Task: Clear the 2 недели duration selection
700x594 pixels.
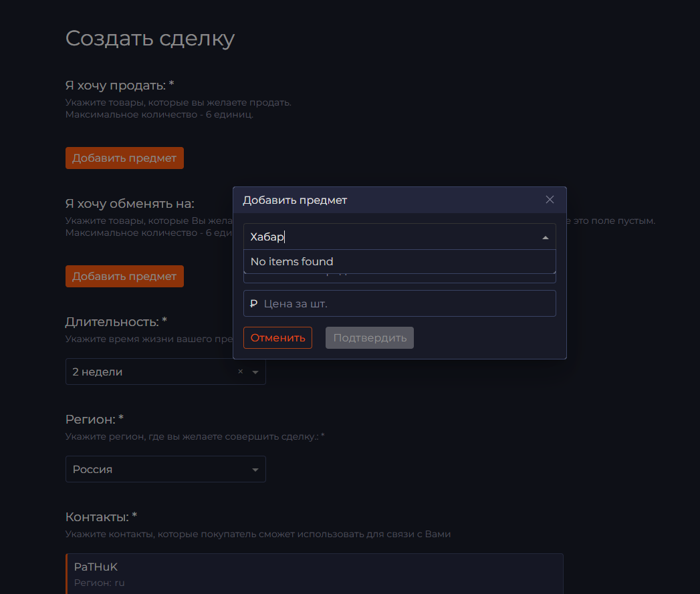Action: [241, 372]
